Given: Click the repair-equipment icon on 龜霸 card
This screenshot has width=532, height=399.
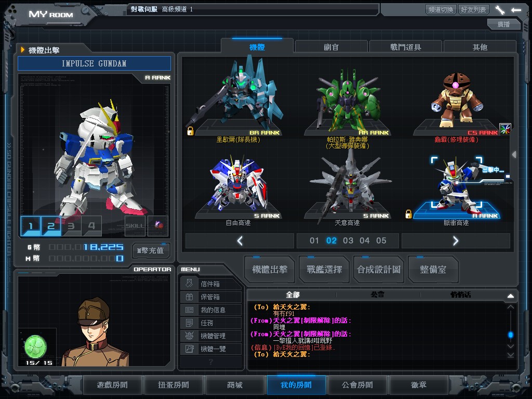Looking at the screenshot, I should click(x=505, y=129).
